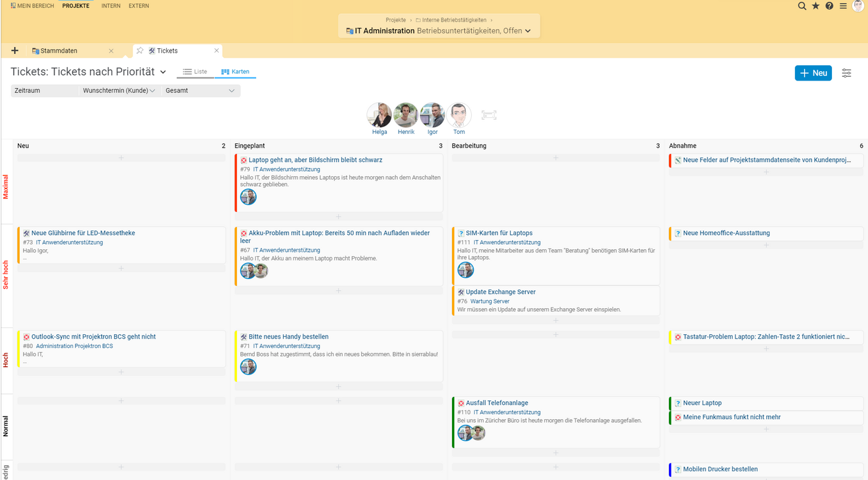Add card in Neu column Maximal row
The height and width of the screenshot is (480, 868).
(121, 158)
